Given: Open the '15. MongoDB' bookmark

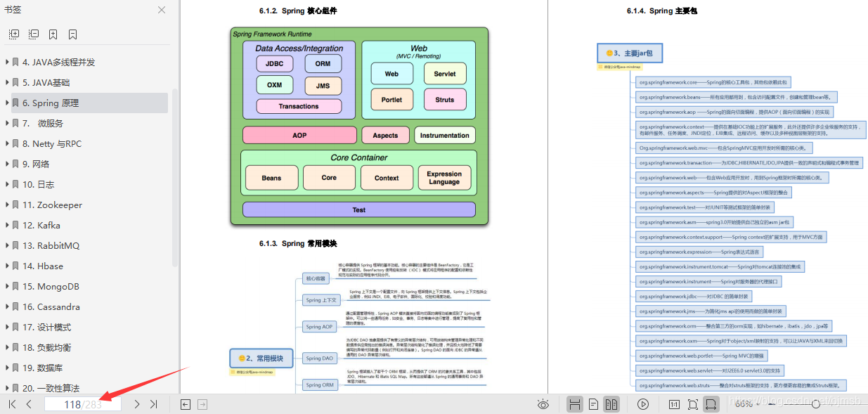Looking at the screenshot, I should tap(51, 286).
